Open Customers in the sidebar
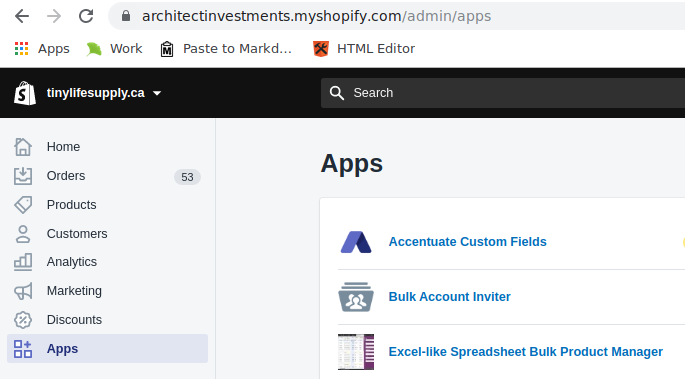685x379 pixels. click(77, 234)
